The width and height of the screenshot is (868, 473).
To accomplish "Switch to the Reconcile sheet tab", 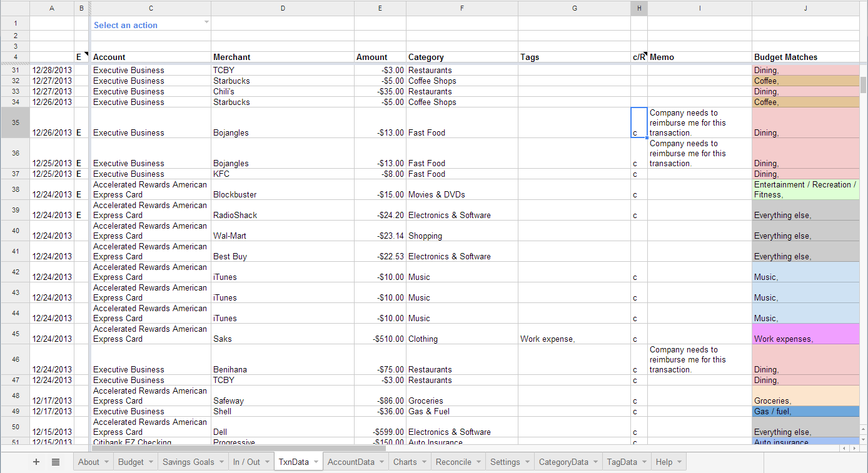I will (453, 462).
